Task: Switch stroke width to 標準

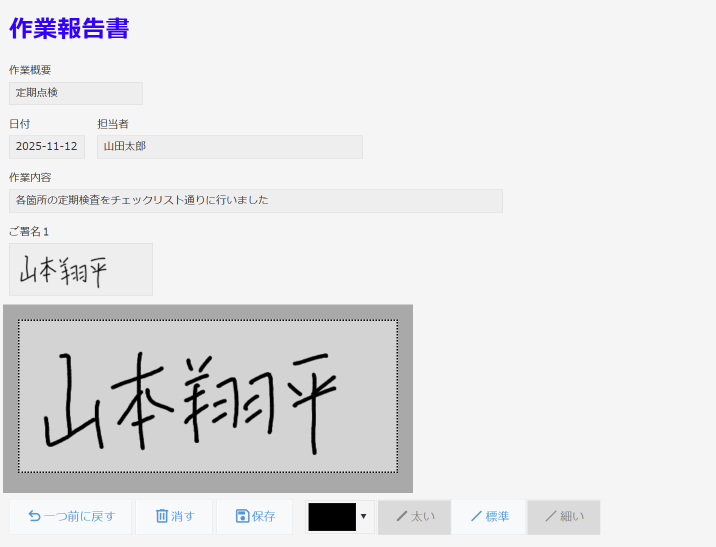Action: (x=489, y=517)
